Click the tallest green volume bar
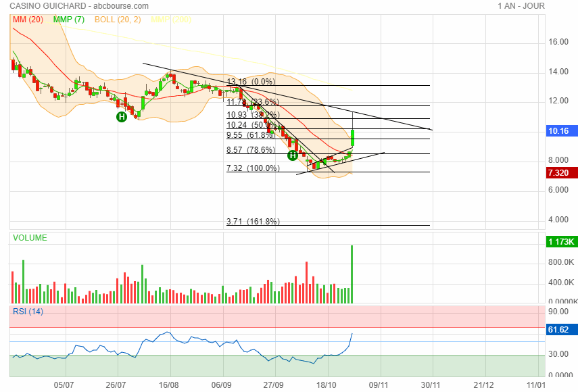 [x=352, y=274]
